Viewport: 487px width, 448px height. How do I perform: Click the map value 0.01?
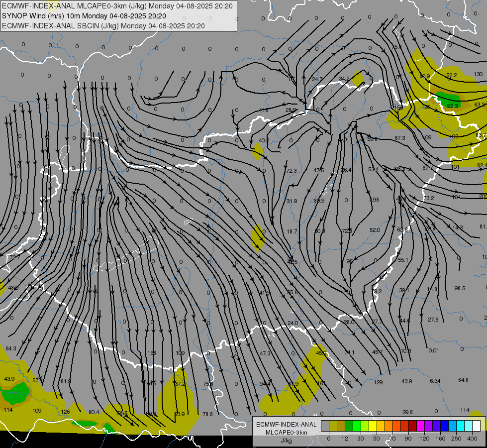pos(434,351)
